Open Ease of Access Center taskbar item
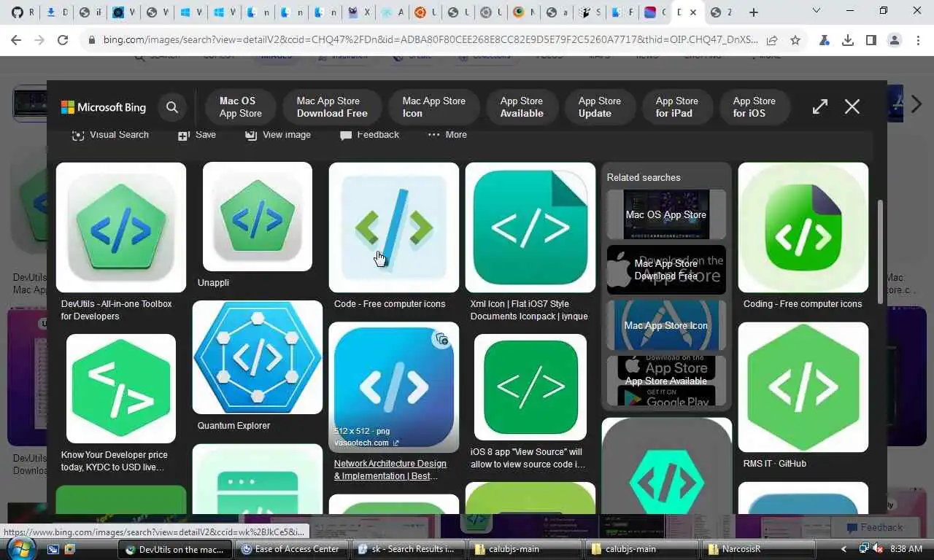The height and width of the screenshot is (560, 934). [x=291, y=549]
